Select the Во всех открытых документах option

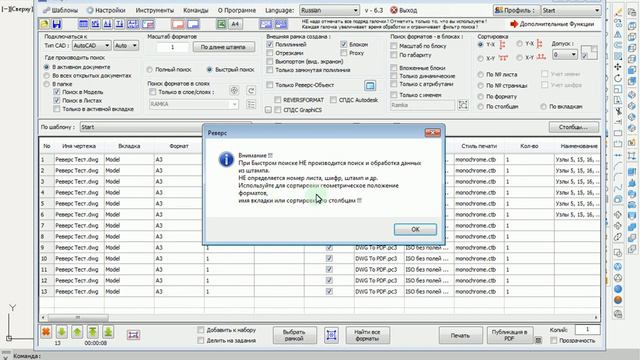click(47, 76)
